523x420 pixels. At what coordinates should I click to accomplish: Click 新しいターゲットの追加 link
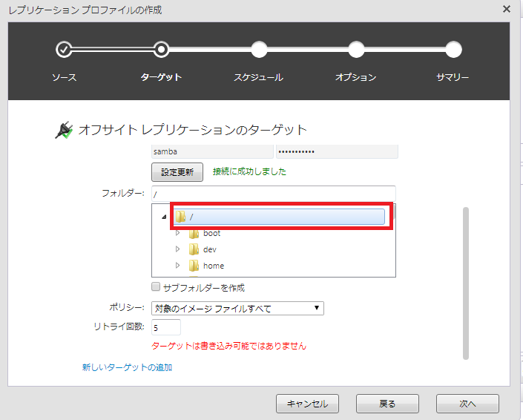coord(127,367)
